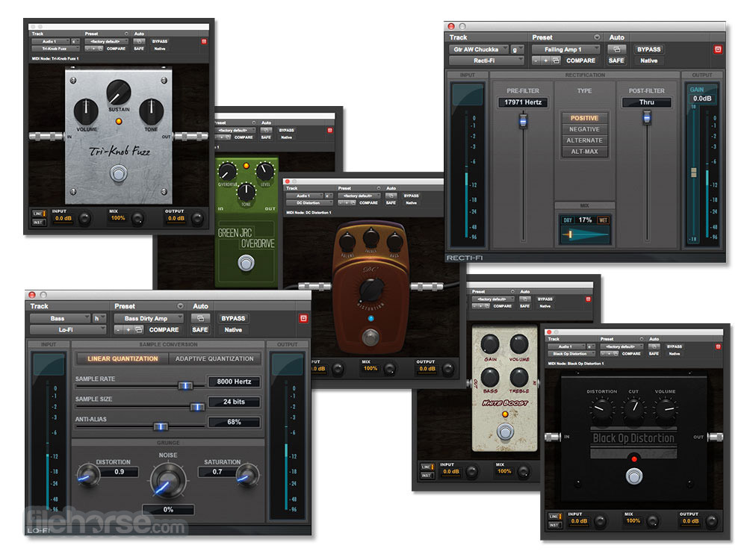
Task: Switch Tri-Knob Fuzz input to LINE
Action: (x=39, y=214)
